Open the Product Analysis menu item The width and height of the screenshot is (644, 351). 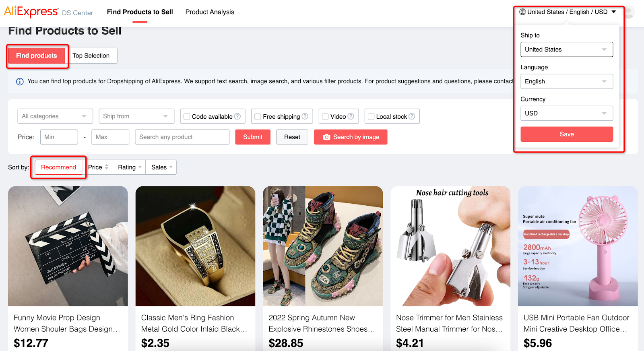tap(210, 12)
